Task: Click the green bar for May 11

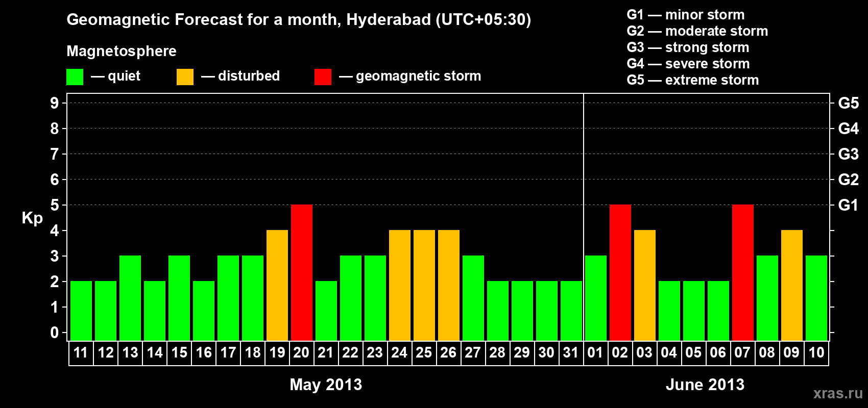Action: tap(81, 311)
